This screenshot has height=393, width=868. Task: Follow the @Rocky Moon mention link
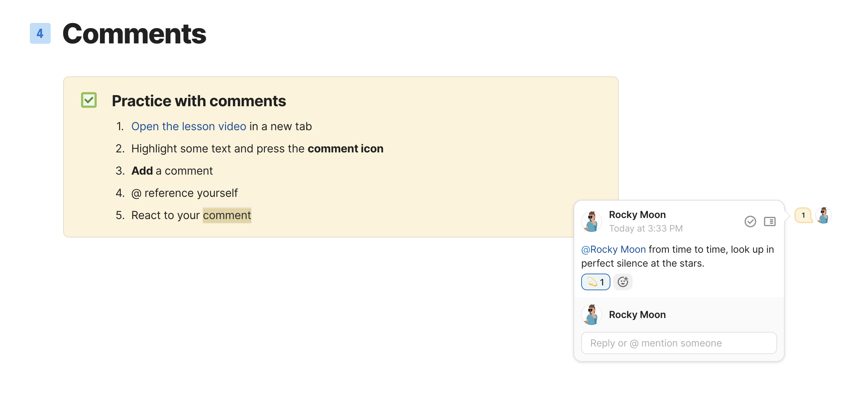click(613, 249)
